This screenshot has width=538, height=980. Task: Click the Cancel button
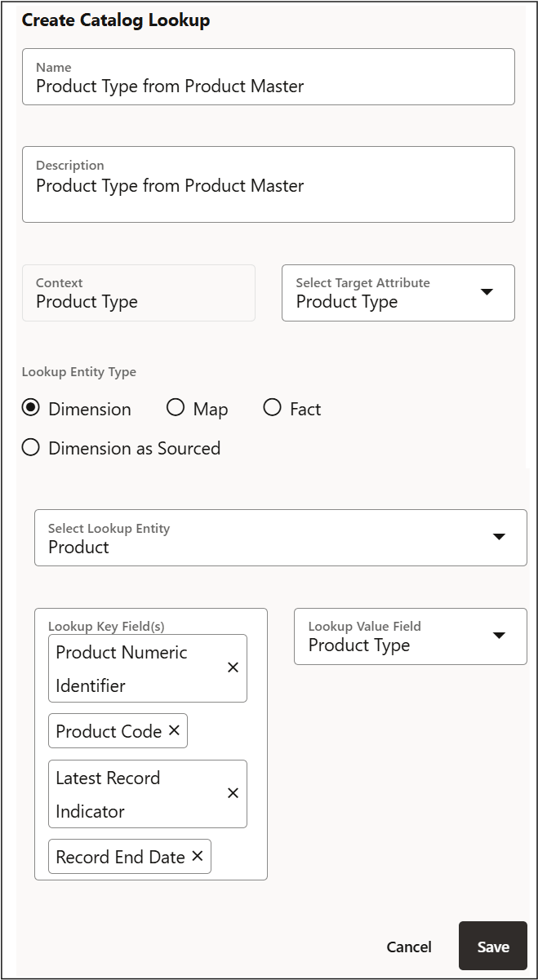(409, 947)
